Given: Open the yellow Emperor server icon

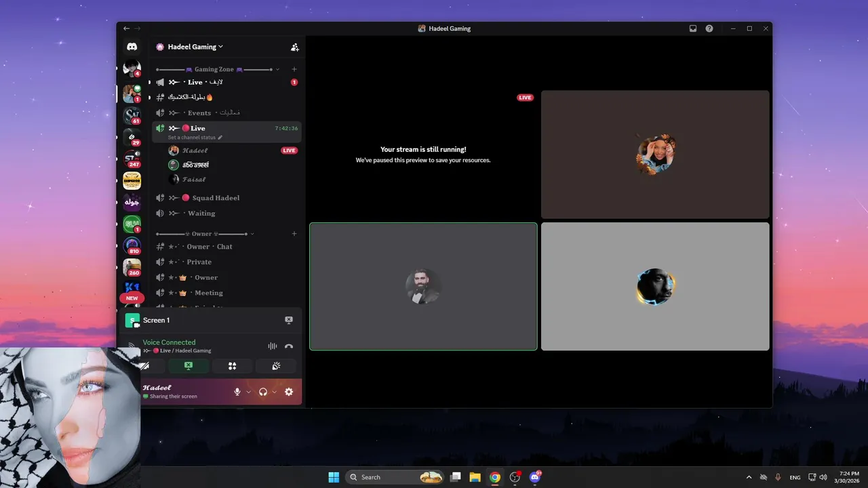Looking at the screenshot, I should (x=132, y=180).
